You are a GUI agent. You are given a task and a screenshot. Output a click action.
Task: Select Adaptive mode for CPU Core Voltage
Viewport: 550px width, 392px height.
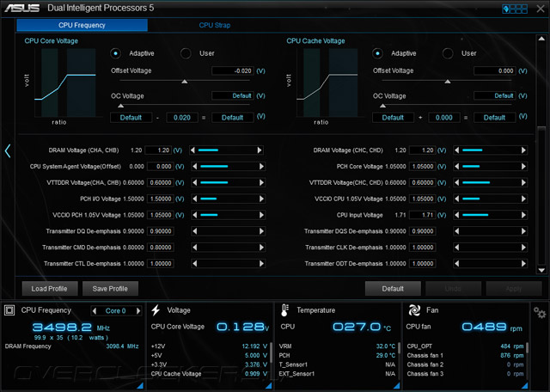115,53
